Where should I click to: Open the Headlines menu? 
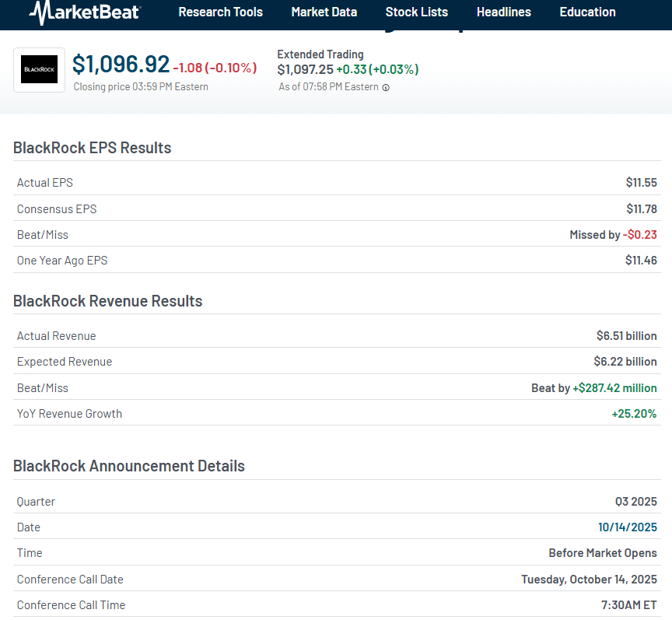[x=503, y=12]
